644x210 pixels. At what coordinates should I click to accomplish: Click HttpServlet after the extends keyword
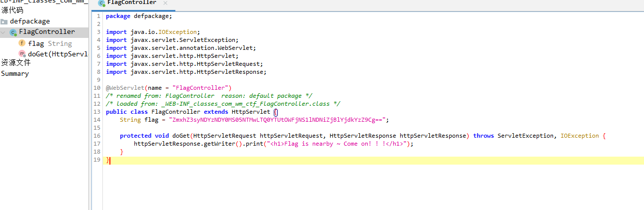pos(251,112)
